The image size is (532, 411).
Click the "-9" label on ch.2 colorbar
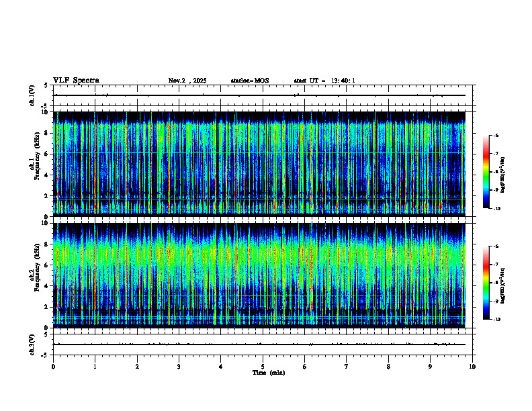pyautogui.click(x=496, y=301)
